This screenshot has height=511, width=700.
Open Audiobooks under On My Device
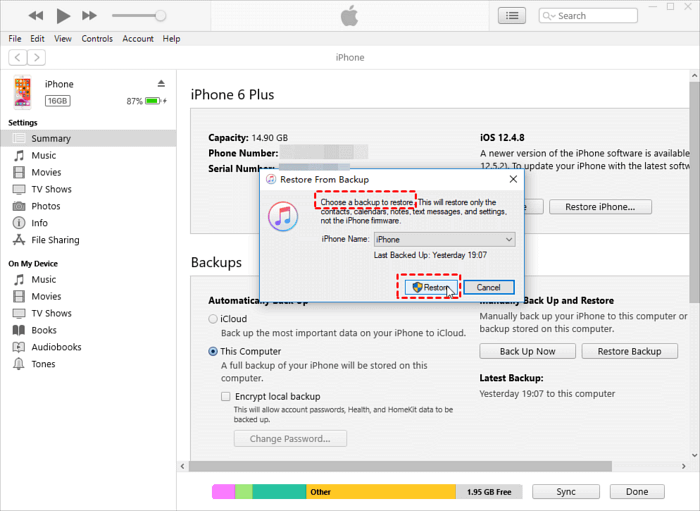[x=56, y=347]
